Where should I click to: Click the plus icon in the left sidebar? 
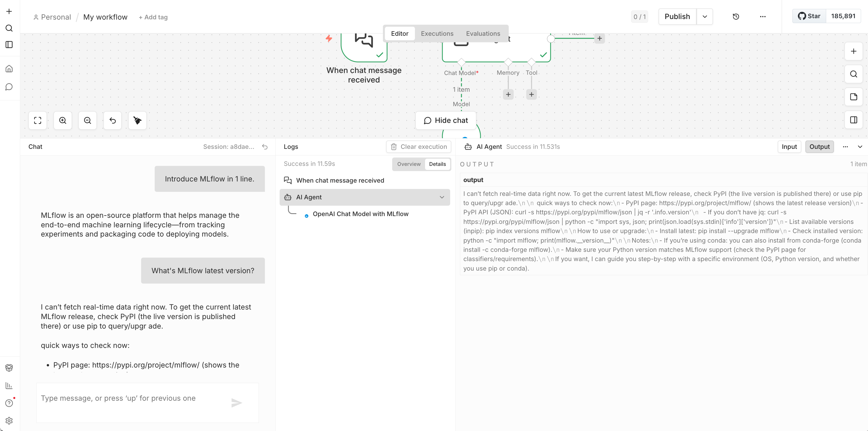(9, 12)
